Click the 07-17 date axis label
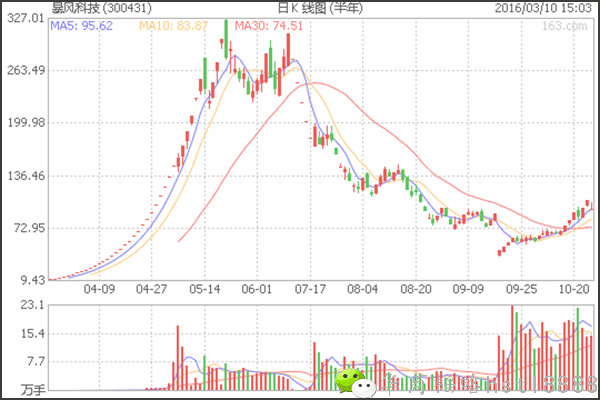The height and width of the screenshot is (400, 600). click(310, 289)
